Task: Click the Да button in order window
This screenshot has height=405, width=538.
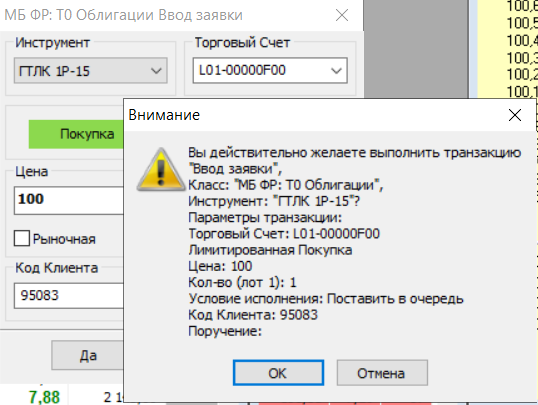Action: (x=87, y=356)
